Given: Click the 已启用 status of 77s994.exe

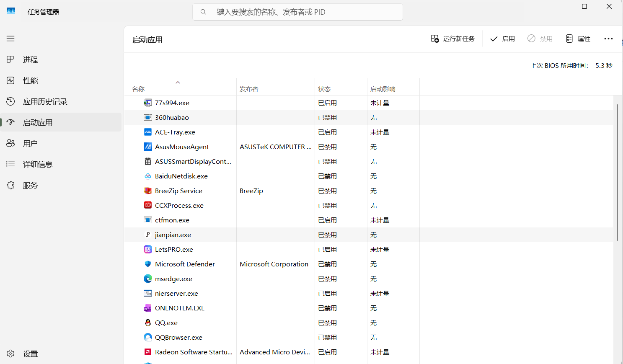Looking at the screenshot, I should pyautogui.click(x=327, y=103).
